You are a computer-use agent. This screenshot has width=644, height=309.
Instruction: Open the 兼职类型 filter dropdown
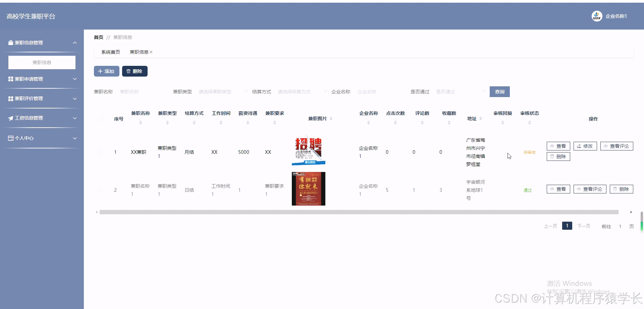222,92
